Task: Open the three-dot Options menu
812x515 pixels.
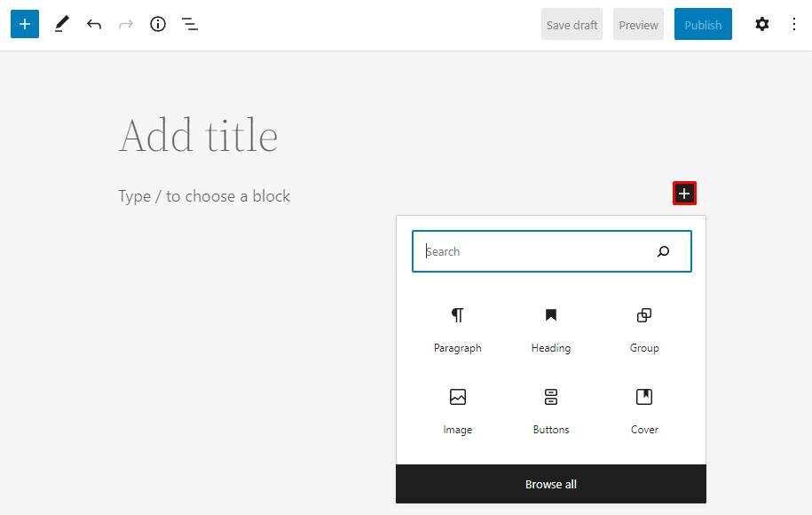Action: (x=794, y=25)
